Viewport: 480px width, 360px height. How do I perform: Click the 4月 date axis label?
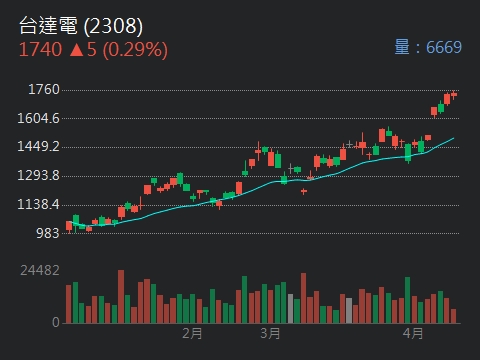click(x=413, y=333)
